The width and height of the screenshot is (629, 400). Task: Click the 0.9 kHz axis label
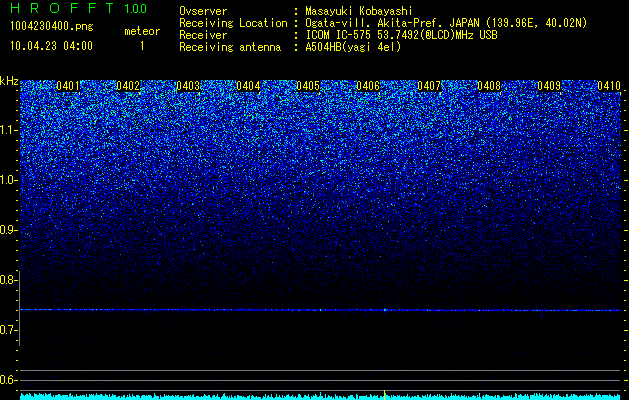pyautogui.click(x=8, y=230)
